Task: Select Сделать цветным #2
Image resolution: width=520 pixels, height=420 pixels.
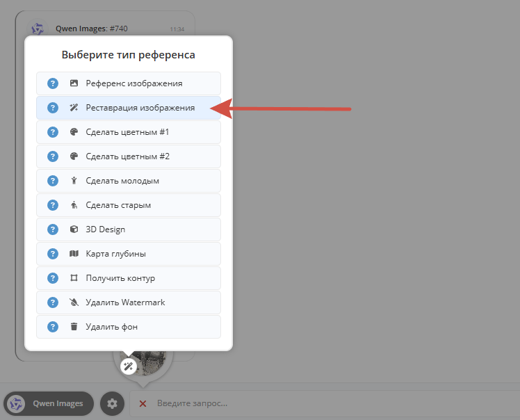Action: click(129, 156)
